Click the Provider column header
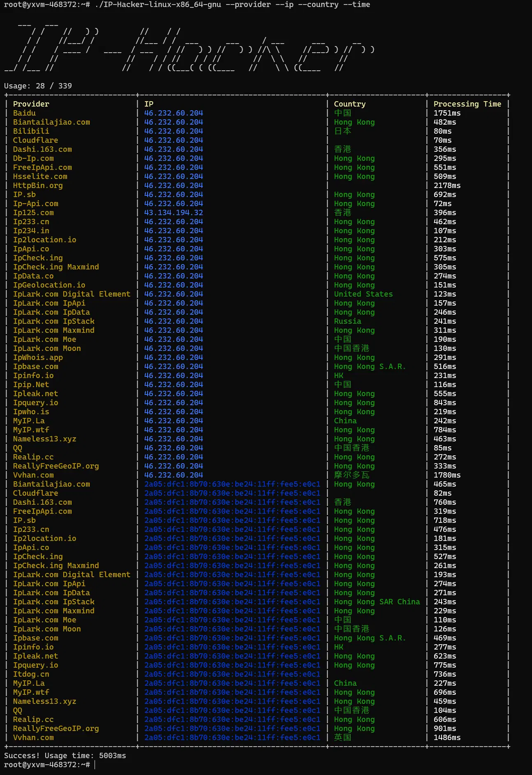The width and height of the screenshot is (532, 775). [31, 104]
